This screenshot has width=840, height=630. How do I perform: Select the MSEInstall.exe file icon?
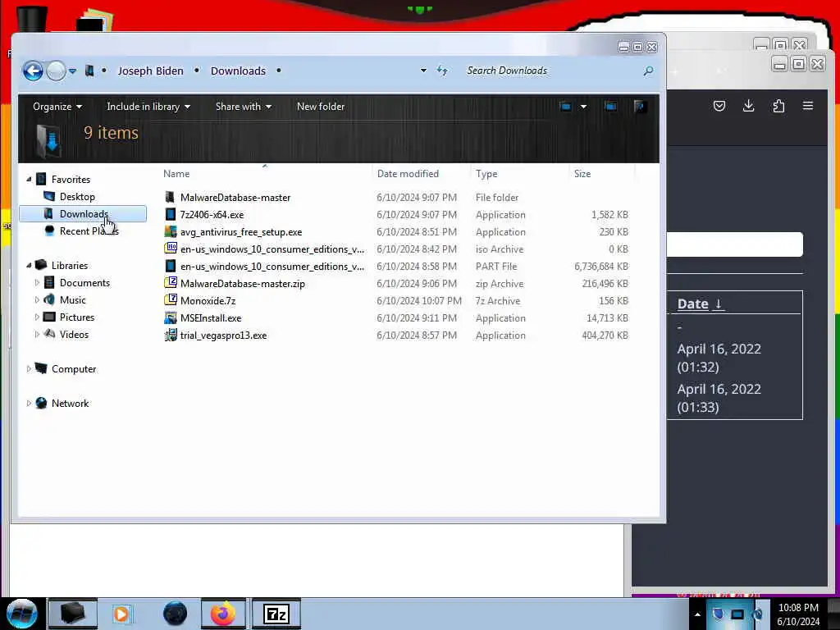coord(171,317)
